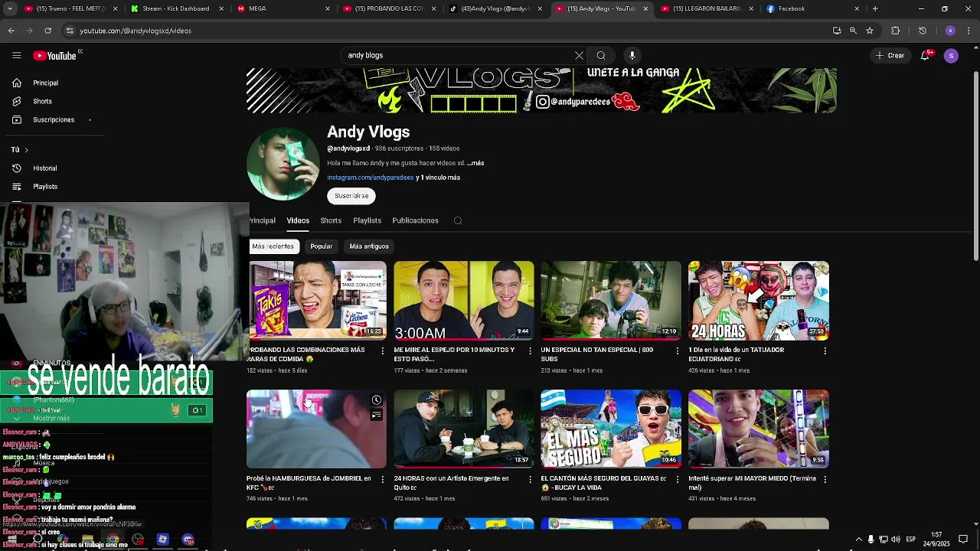Open options for 24 HORAS Artista Emergente
980x551 pixels.
click(x=530, y=479)
